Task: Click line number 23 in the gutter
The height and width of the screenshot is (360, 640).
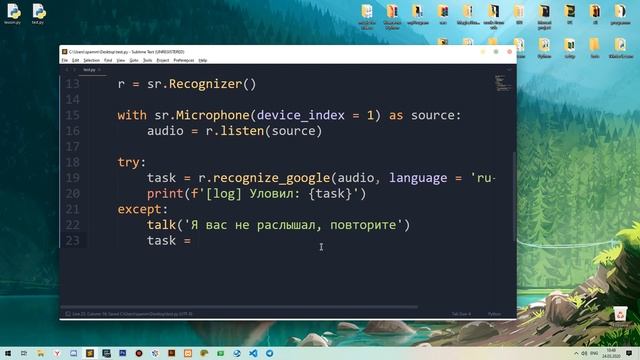Action: coord(73,241)
